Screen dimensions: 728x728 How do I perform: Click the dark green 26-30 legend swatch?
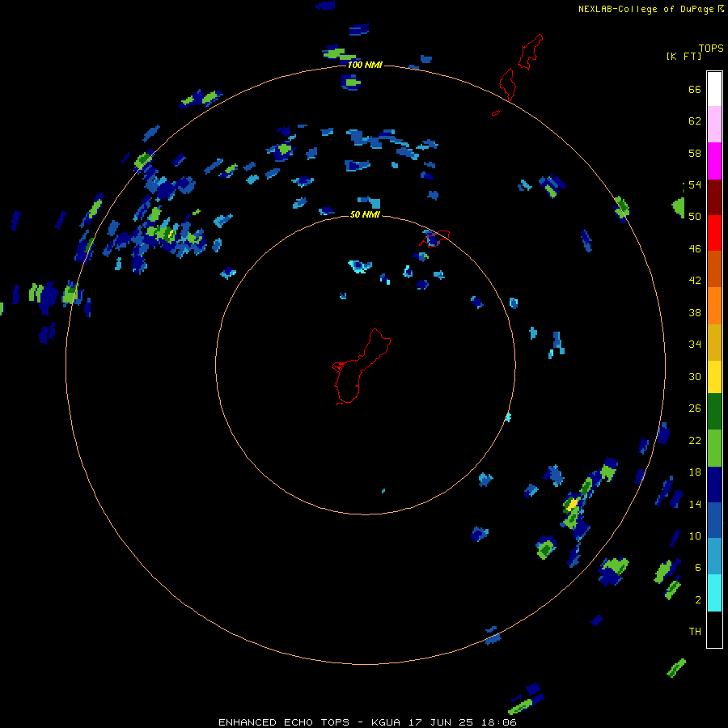point(714,412)
